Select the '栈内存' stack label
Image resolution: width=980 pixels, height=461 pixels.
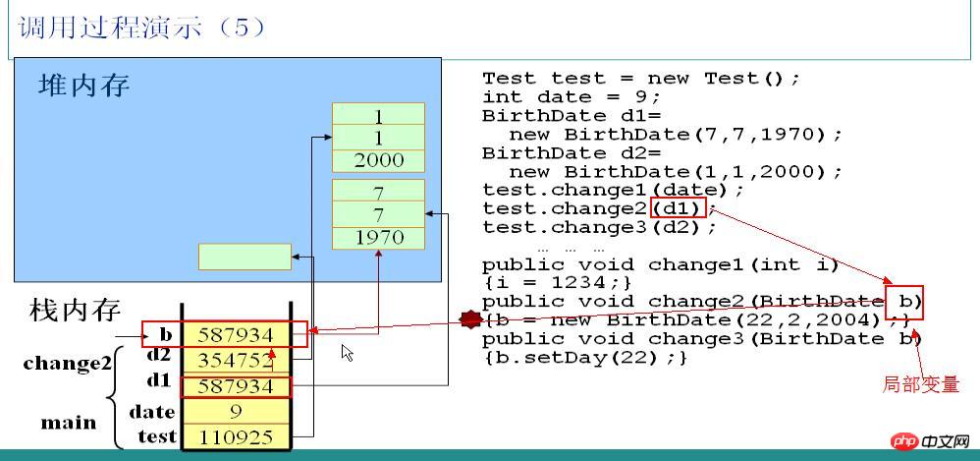click(75, 311)
